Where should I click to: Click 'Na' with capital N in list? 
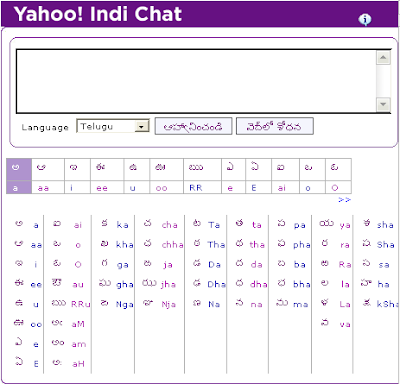point(214,304)
